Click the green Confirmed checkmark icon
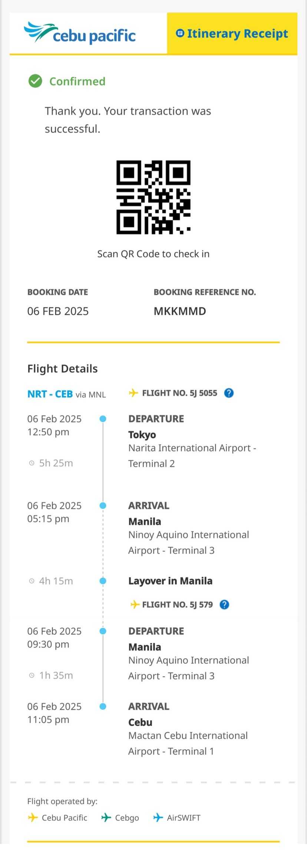This screenshot has width=307, height=868. tap(35, 81)
